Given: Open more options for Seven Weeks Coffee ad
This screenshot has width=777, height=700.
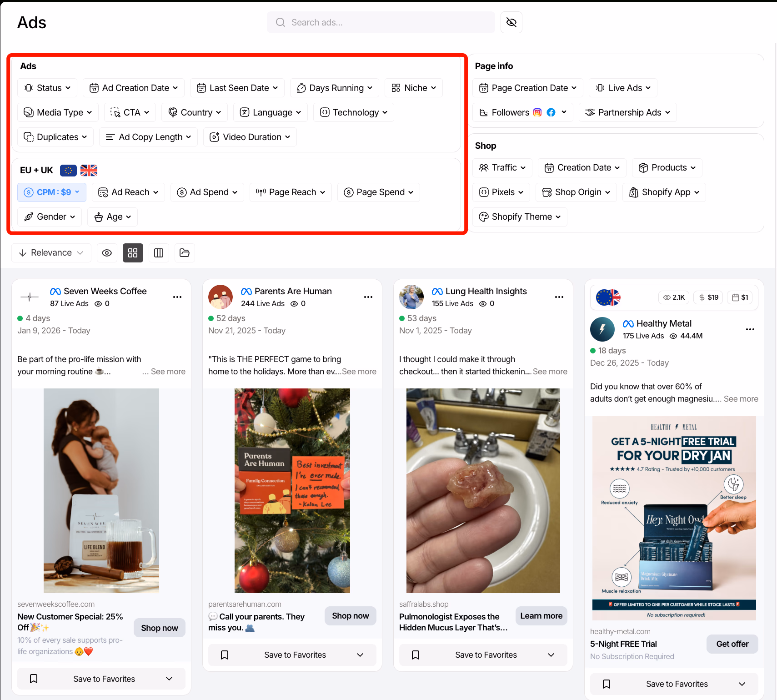Looking at the screenshot, I should [177, 297].
